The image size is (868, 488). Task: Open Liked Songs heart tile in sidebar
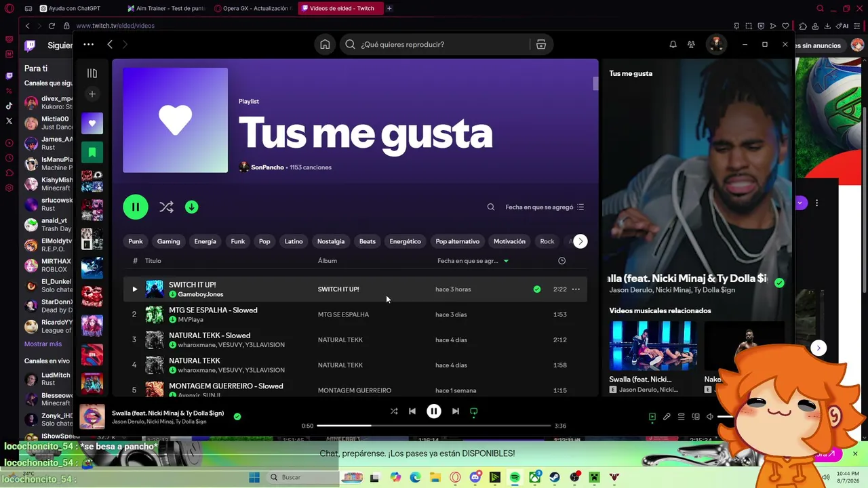[x=92, y=123]
